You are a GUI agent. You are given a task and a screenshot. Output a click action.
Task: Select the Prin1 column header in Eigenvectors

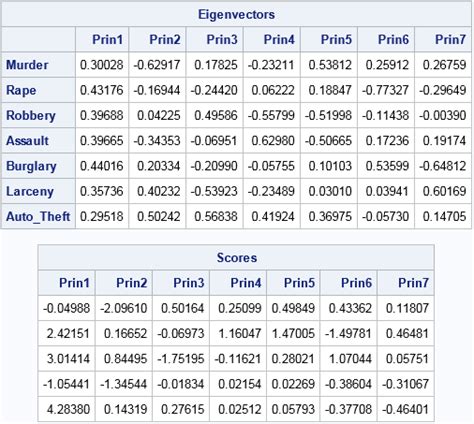(x=107, y=40)
